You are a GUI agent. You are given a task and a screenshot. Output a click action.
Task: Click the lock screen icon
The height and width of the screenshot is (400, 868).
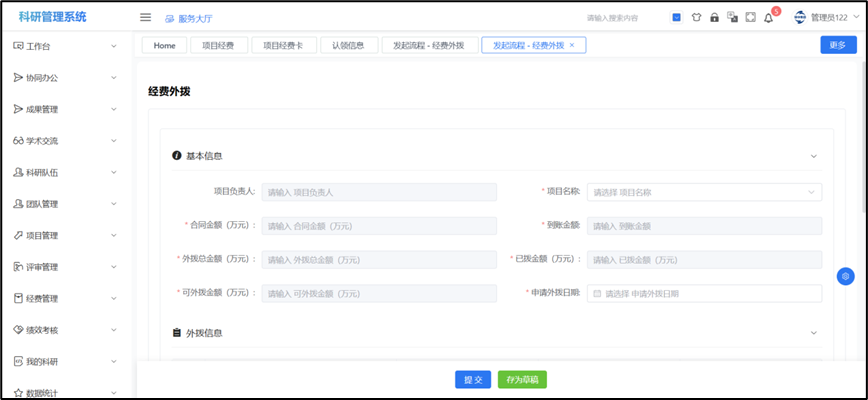coord(714,17)
